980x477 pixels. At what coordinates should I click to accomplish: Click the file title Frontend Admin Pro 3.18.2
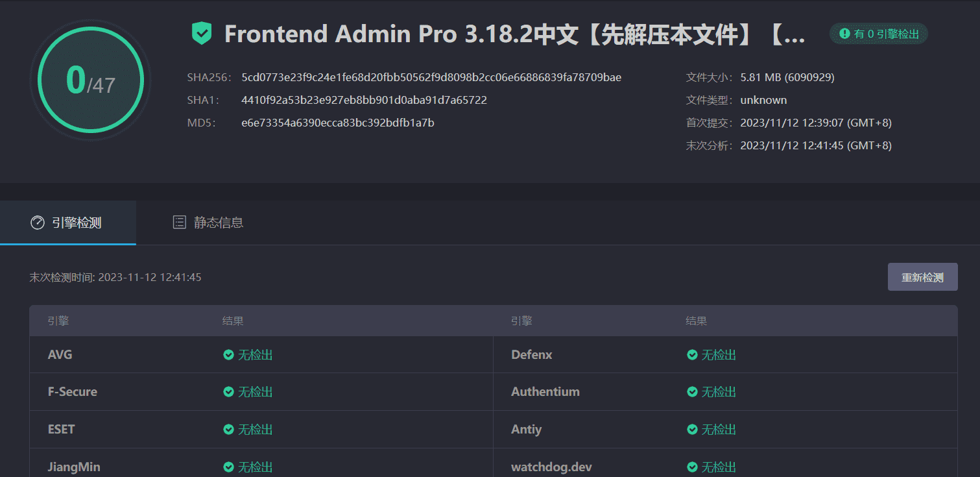click(515, 34)
